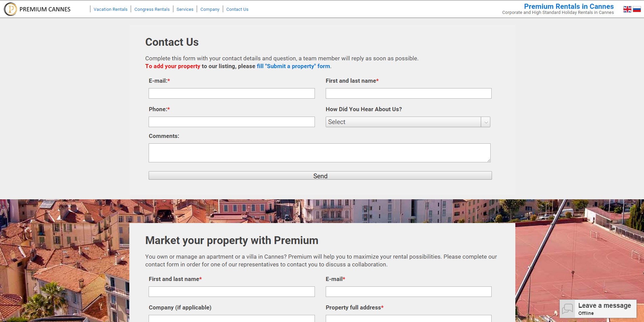Click the Comments text area

click(319, 153)
